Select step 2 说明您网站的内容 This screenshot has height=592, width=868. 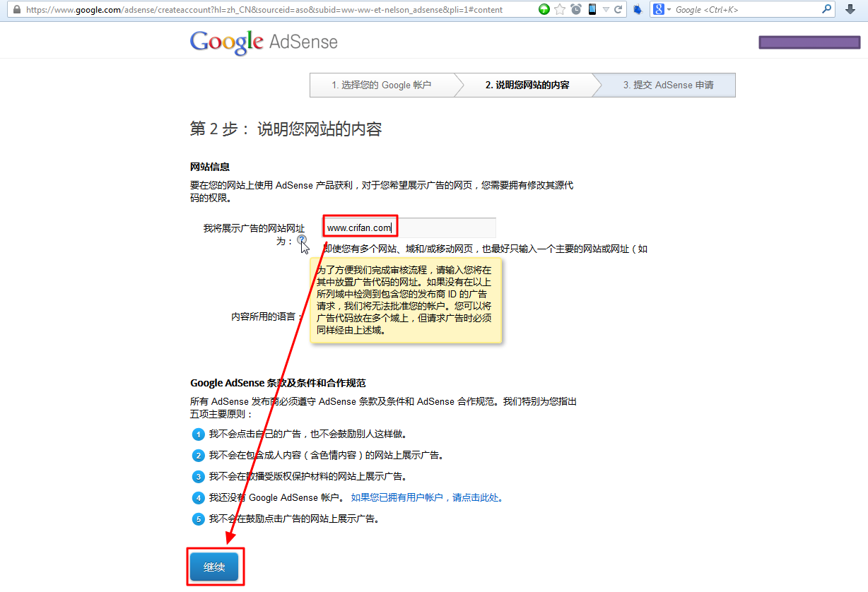tap(527, 85)
